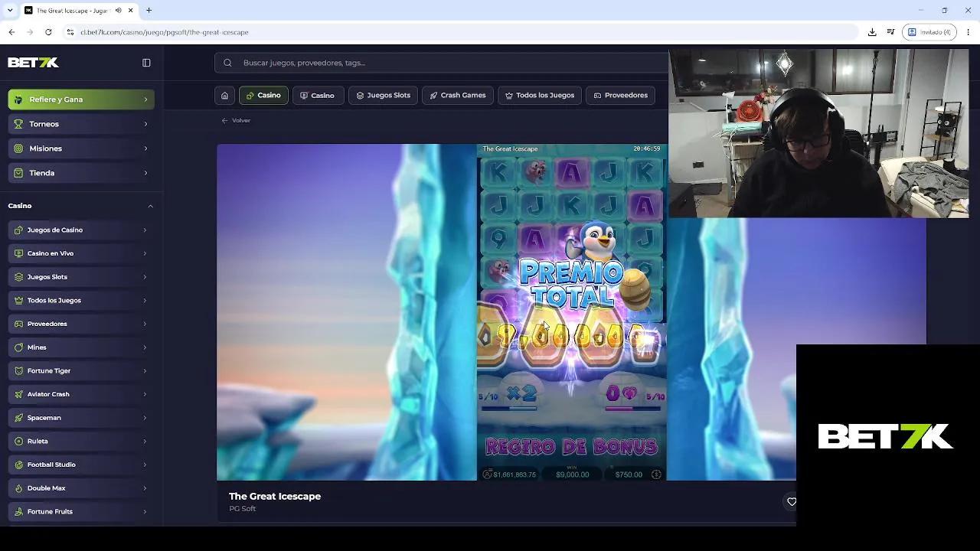
Task: Click the Premio Total banner in game
Action: pos(571,284)
